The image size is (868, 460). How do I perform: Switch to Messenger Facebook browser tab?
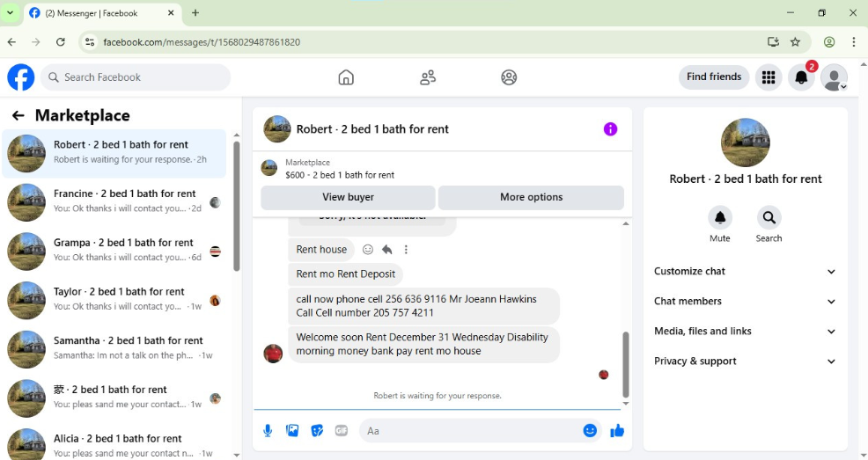102,13
